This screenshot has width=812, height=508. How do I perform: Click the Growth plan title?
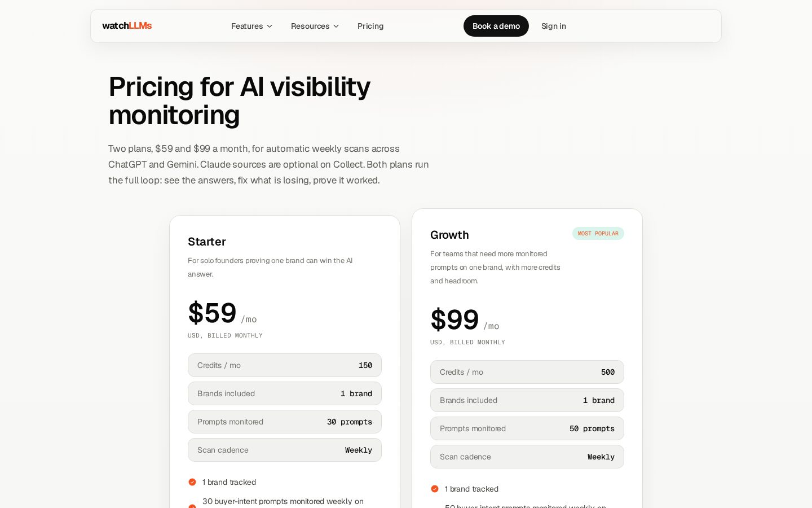pos(449,235)
